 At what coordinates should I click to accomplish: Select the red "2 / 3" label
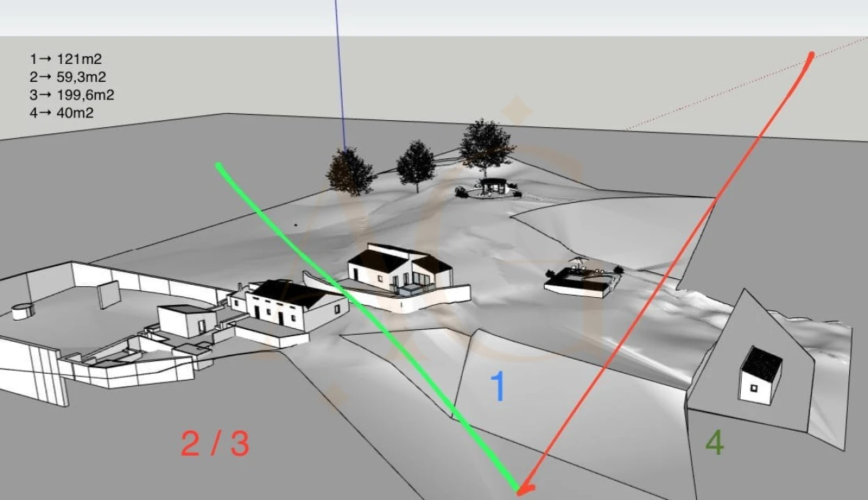tap(215, 444)
